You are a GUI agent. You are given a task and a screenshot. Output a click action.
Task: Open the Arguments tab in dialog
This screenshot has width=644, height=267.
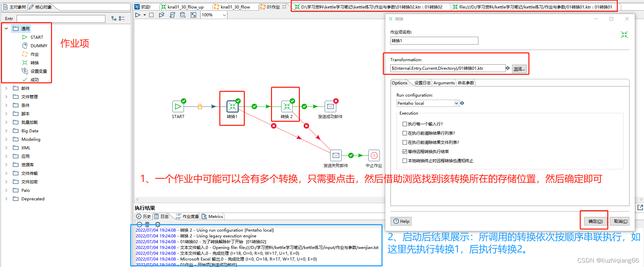(444, 83)
